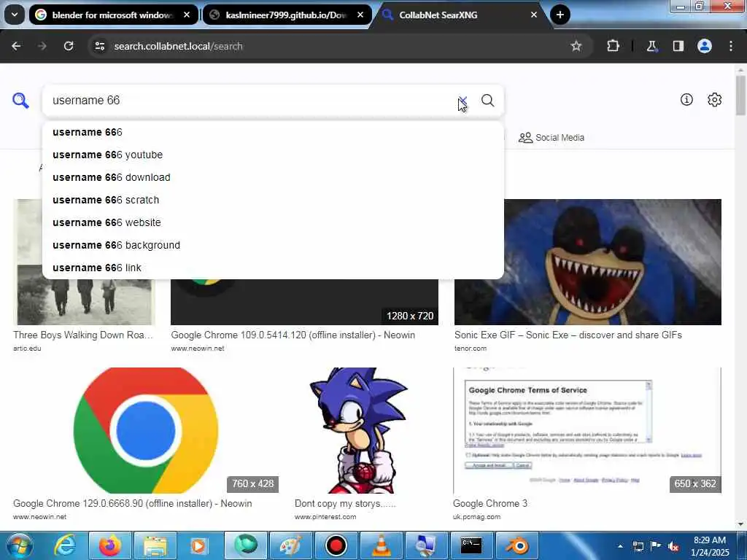747x560 pixels.
Task: Open the Paint taskbar icon
Action: 290,545
